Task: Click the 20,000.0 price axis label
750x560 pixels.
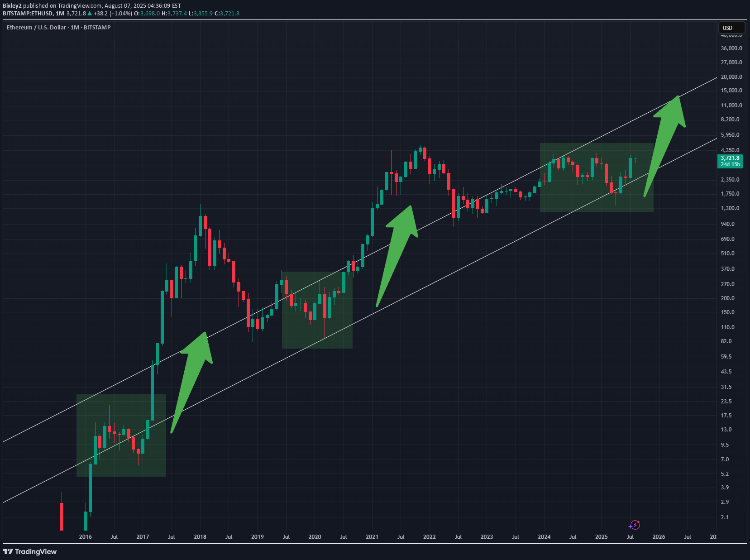Action: 731,77
